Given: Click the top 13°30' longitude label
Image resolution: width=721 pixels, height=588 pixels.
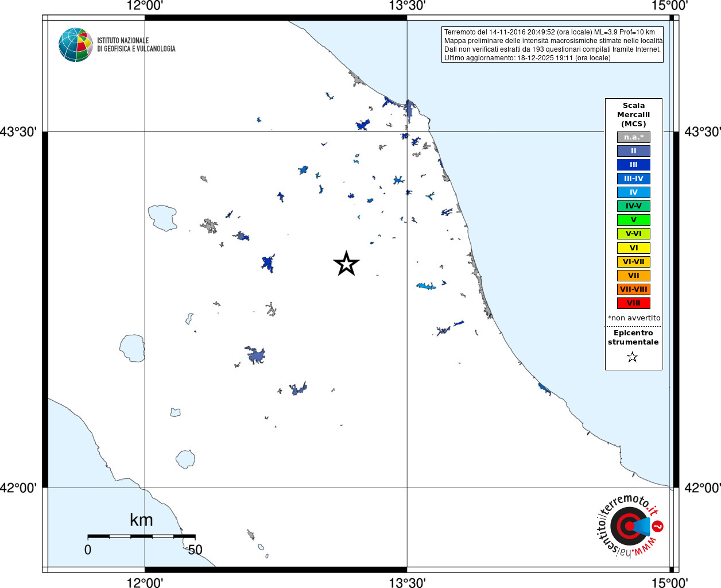Looking at the screenshot, I should (407, 6).
